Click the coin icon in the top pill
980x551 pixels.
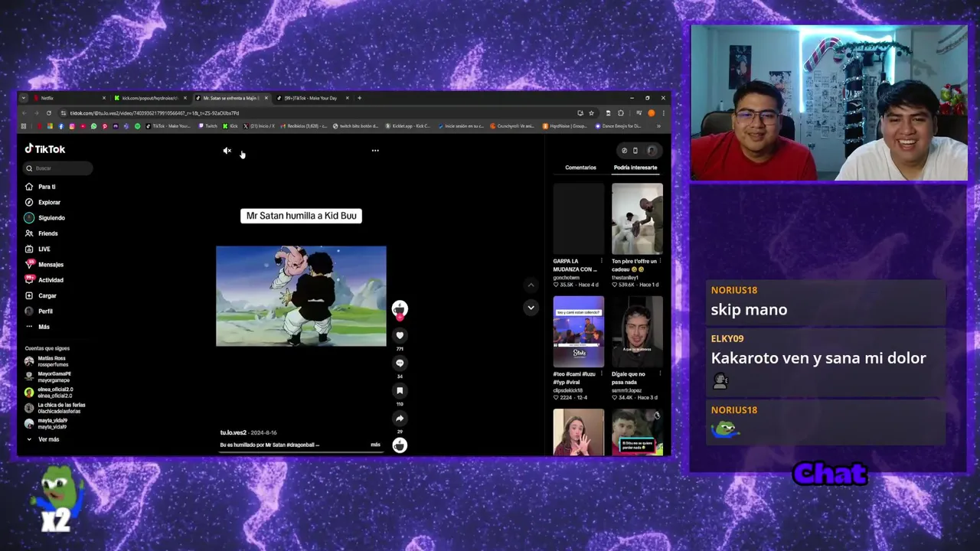(624, 151)
